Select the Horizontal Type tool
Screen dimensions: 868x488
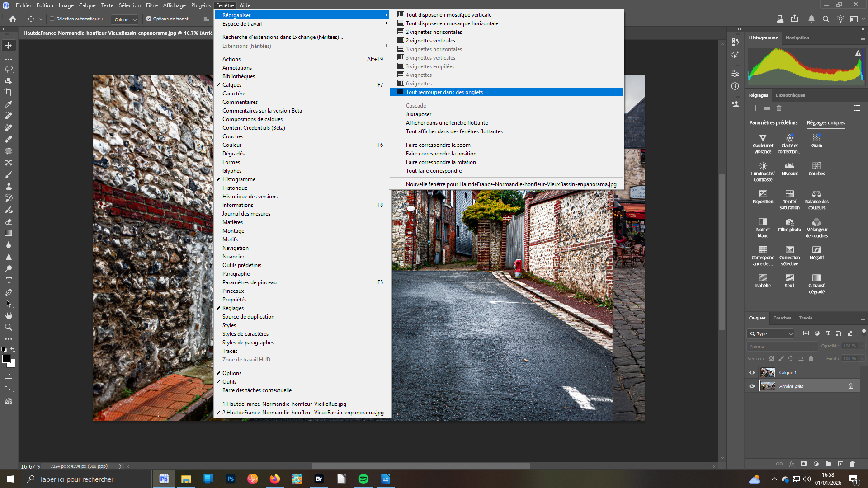[9, 280]
